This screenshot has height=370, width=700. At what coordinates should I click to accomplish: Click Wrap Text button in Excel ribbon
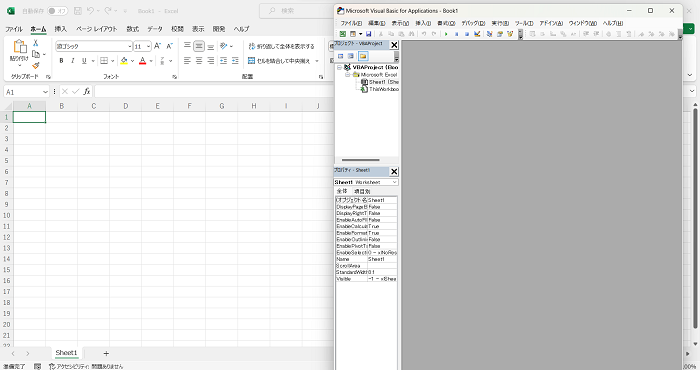click(x=282, y=46)
